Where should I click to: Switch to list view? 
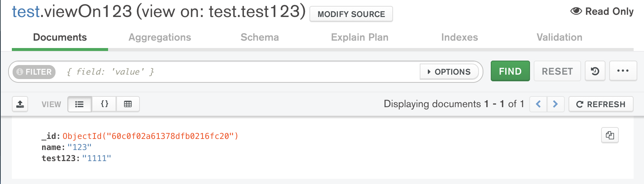[x=80, y=104]
